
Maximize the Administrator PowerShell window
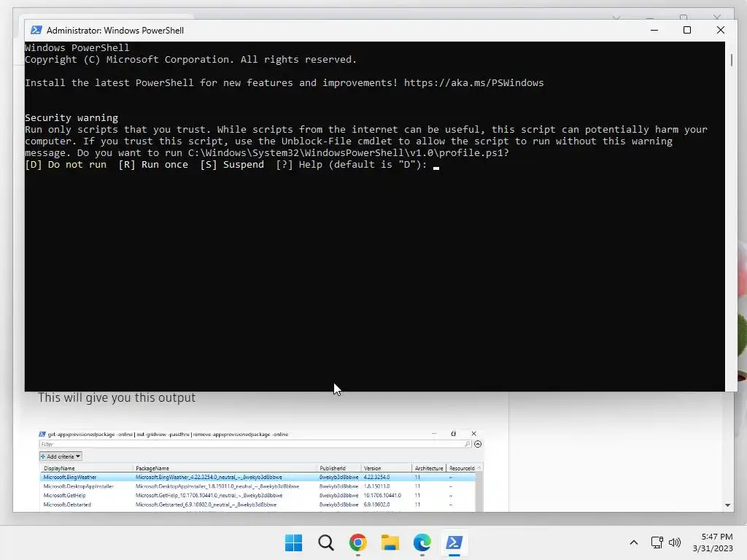point(687,30)
